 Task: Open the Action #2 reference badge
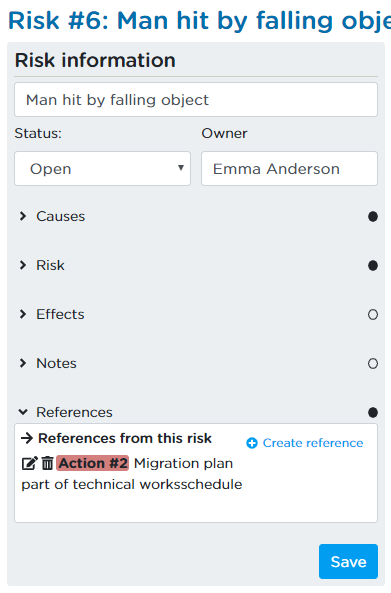click(x=93, y=463)
